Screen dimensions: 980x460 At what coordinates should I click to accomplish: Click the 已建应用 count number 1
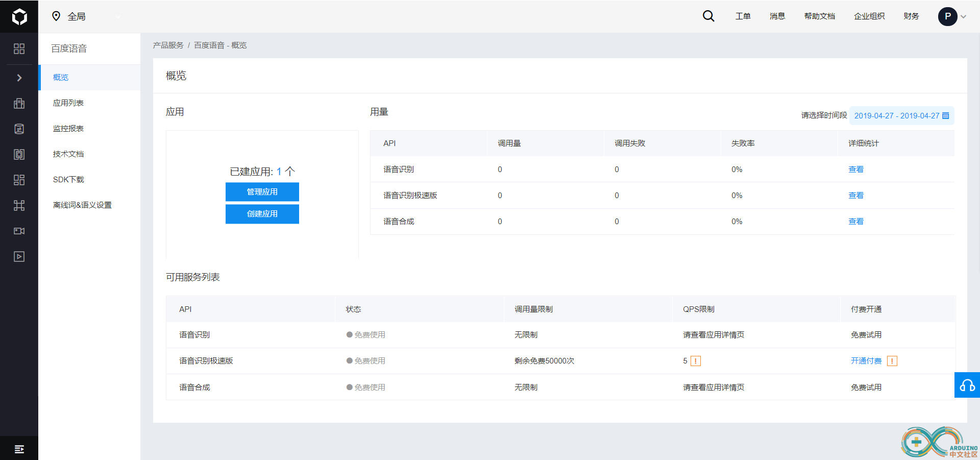coord(279,172)
